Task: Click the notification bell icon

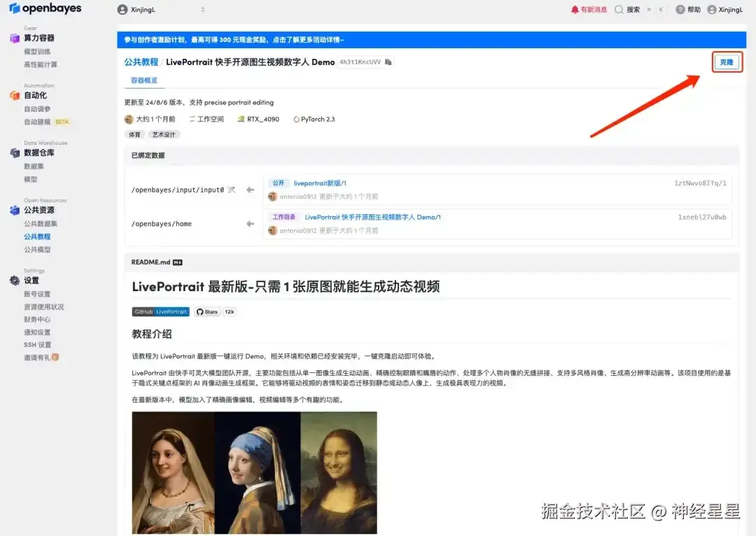Action: coord(574,10)
